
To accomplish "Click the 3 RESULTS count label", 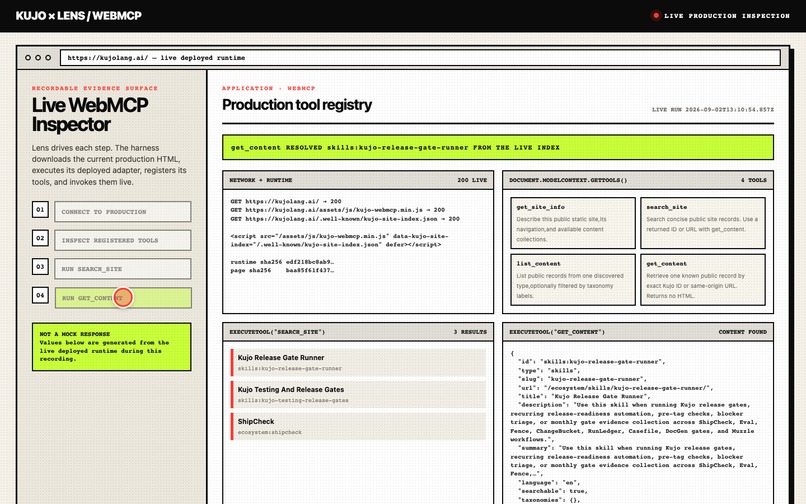I will pyautogui.click(x=470, y=332).
